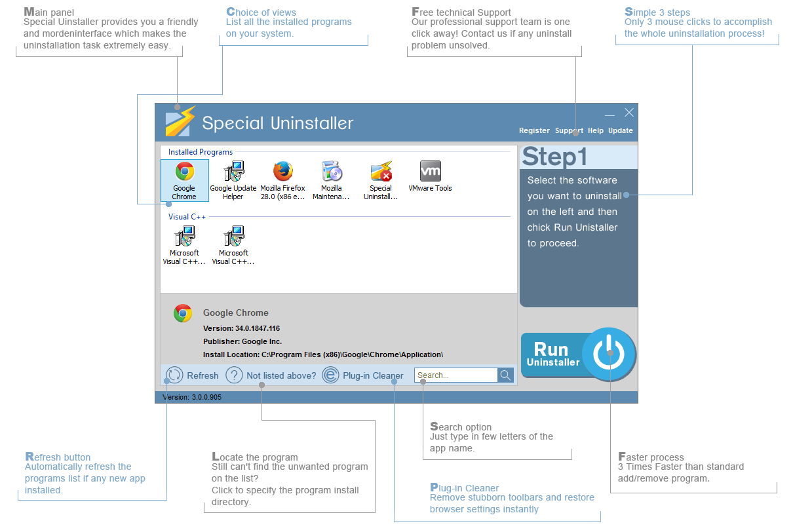The width and height of the screenshot is (793, 532).
Task: Start the Run Uninstaller button
Action: pos(578,354)
